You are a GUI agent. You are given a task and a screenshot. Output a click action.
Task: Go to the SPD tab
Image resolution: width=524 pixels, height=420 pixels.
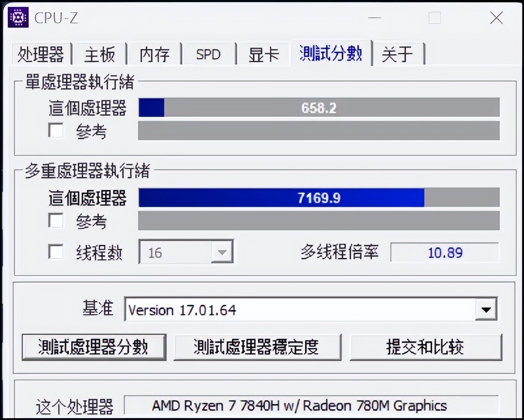point(208,54)
